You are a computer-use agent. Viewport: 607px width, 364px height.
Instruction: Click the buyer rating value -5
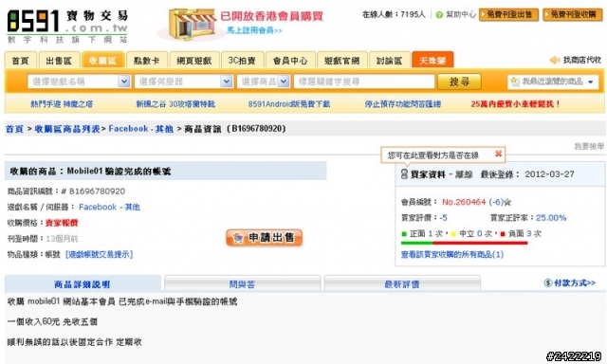(443, 218)
